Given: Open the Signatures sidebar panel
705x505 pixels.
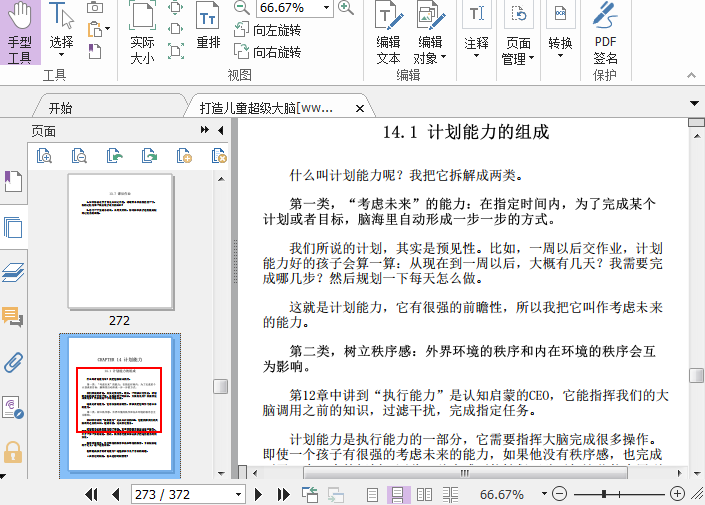Looking at the screenshot, I should pos(13,408).
